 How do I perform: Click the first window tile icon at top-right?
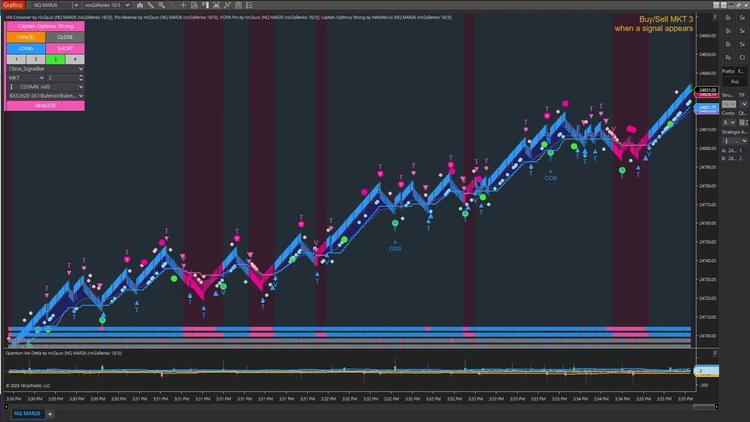click(716, 5)
